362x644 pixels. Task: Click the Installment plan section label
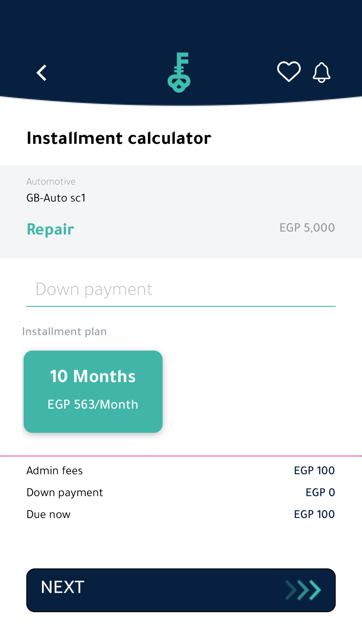(x=64, y=332)
